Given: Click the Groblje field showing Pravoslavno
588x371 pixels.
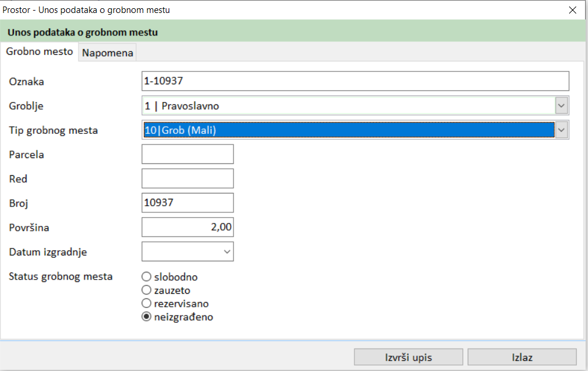Looking at the screenshot, I should coord(348,106).
